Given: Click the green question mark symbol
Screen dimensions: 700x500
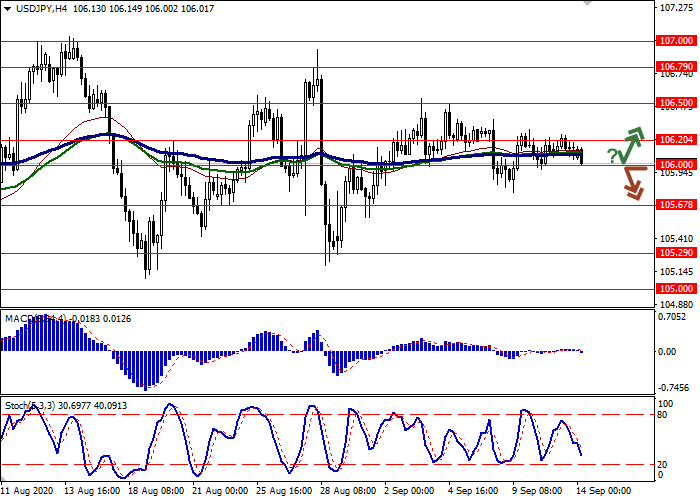Looking at the screenshot, I should pyautogui.click(x=612, y=155).
